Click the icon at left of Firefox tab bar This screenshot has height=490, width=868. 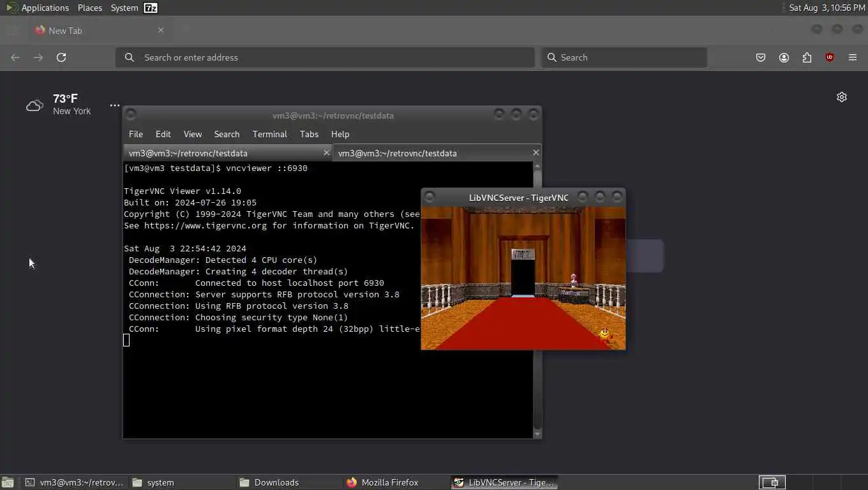[x=12, y=30]
